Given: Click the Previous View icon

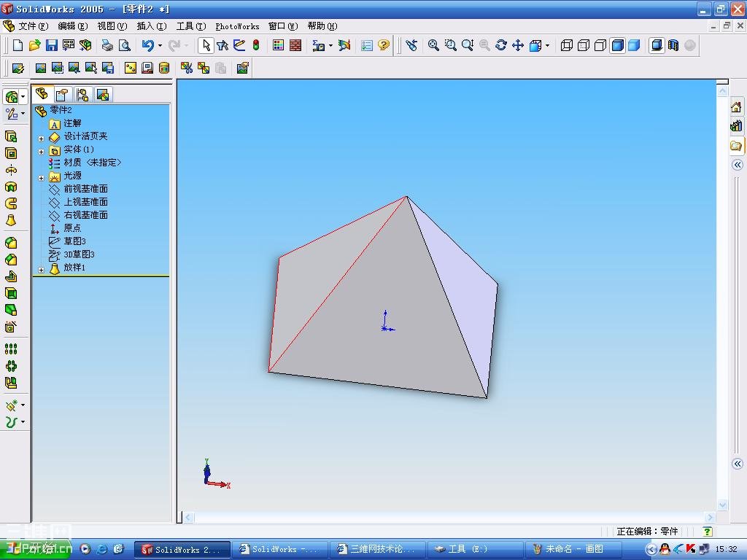Looking at the screenshot, I should 411,45.
